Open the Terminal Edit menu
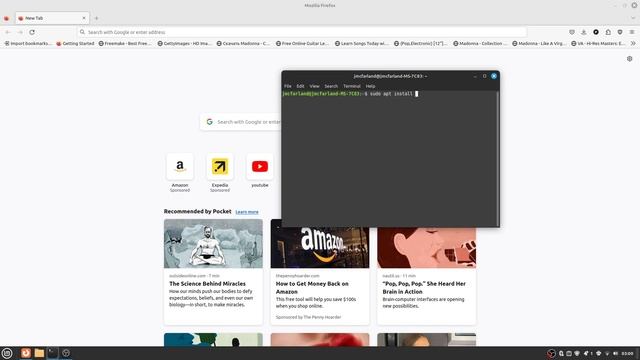This screenshot has height=360, width=640. pyautogui.click(x=300, y=86)
